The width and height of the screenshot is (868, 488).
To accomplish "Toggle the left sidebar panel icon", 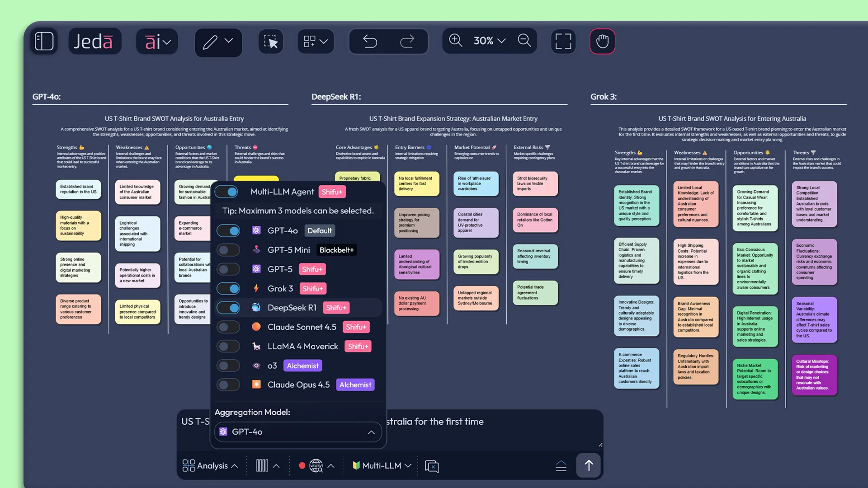I will [x=44, y=41].
